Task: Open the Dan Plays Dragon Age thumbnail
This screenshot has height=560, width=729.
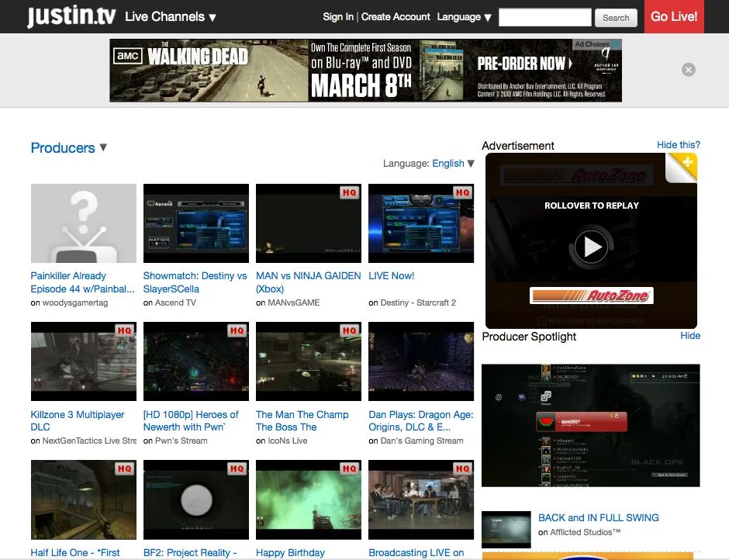Action: coord(421,361)
